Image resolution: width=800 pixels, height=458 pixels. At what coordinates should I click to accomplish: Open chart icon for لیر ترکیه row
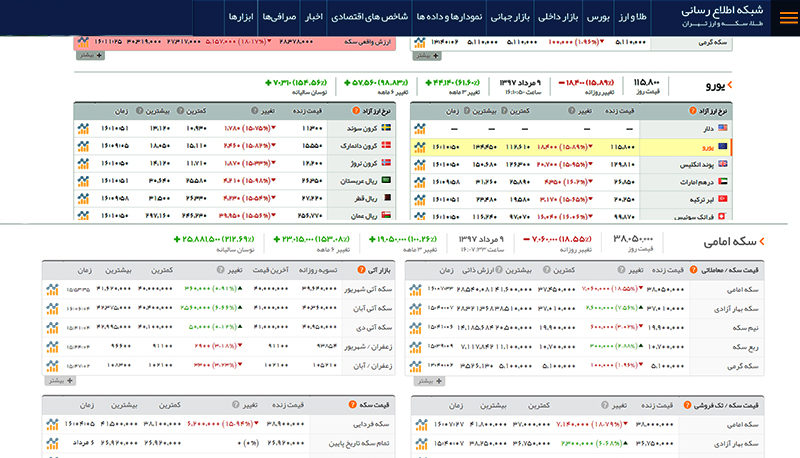pos(420,199)
